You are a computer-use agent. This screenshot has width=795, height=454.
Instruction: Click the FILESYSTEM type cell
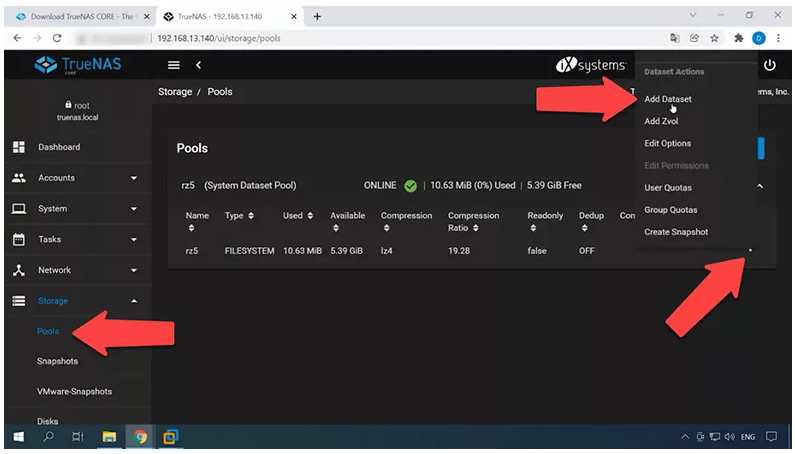tap(249, 251)
